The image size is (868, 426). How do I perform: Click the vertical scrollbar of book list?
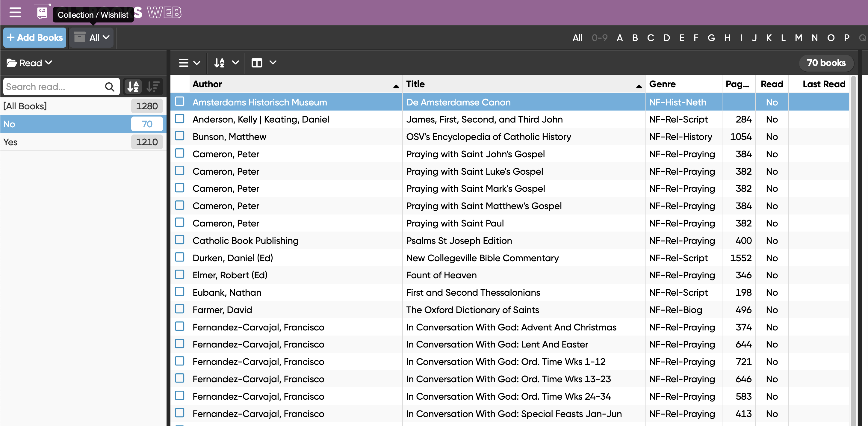853,236
